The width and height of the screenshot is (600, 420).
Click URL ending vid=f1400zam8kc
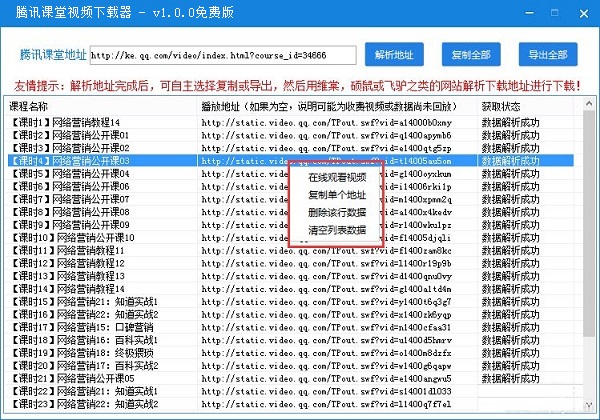[326, 251]
